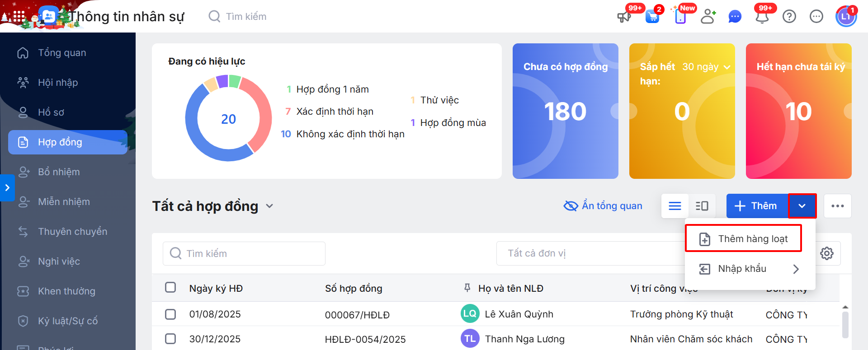Open Hội nhập in sidebar
Image resolution: width=868 pixels, height=350 pixels.
(68, 83)
